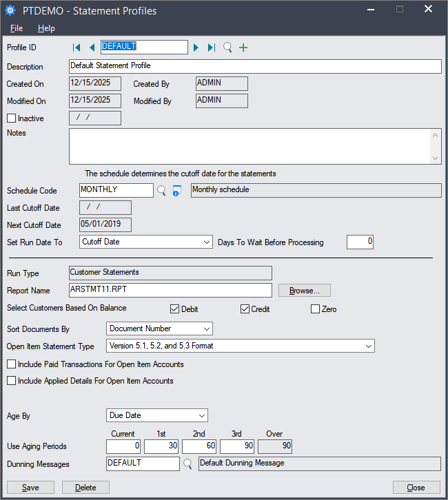Open Schedule Code finder magnifier
This screenshot has height=500, width=448.
[162, 191]
